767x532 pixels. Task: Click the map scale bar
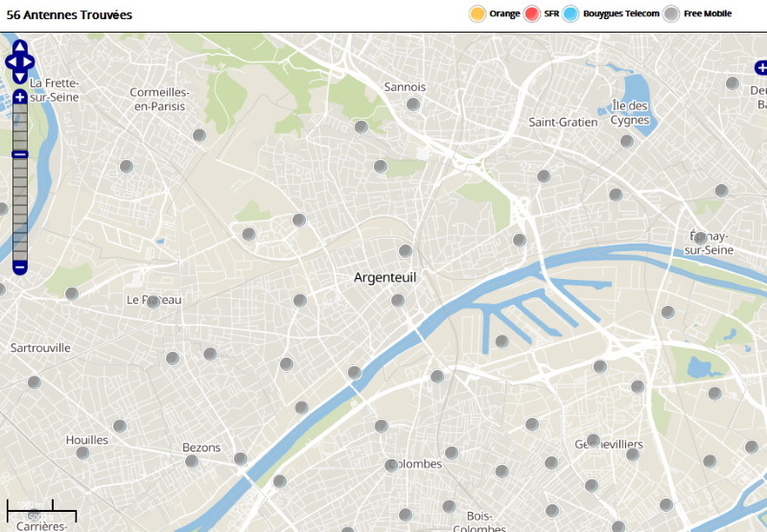[41, 512]
